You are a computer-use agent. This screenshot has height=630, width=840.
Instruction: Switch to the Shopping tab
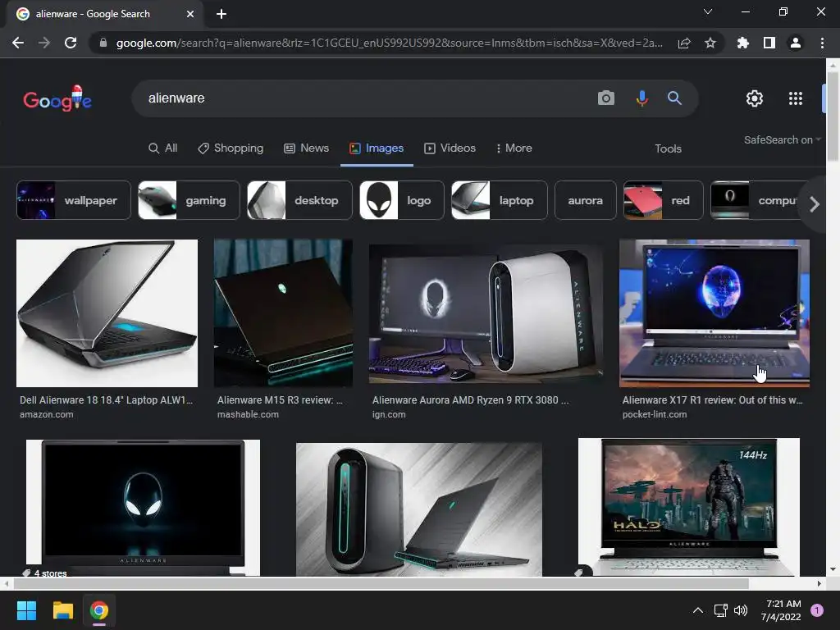click(231, 148)
